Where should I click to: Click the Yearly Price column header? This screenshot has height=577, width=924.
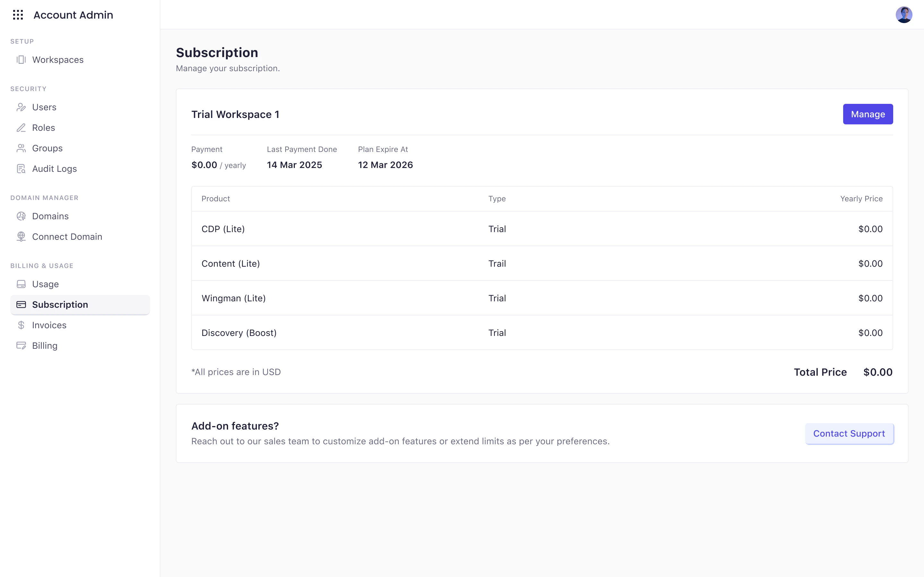coord(861,199)
